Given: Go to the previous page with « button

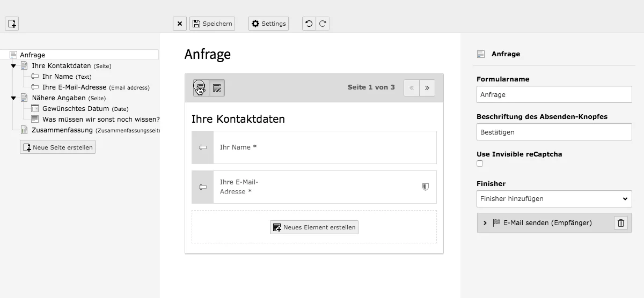Looking at the screenshot, I should tap(412, 88).
